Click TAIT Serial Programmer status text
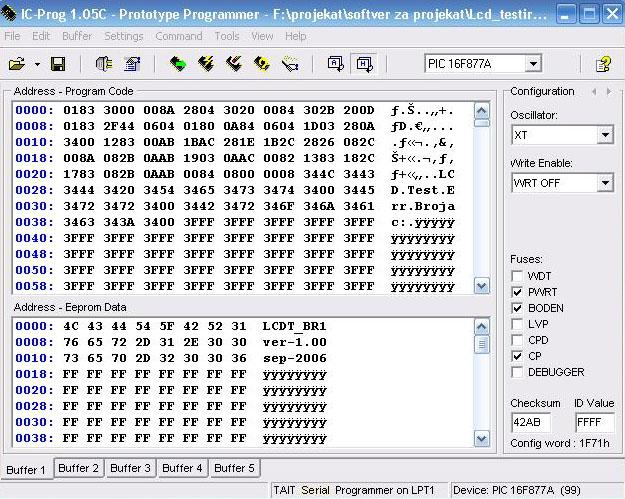The image size is (625, 499). [354, 490]
